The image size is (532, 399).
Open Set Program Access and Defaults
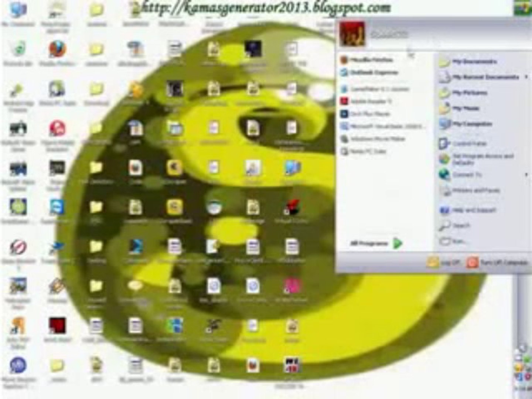477,159
